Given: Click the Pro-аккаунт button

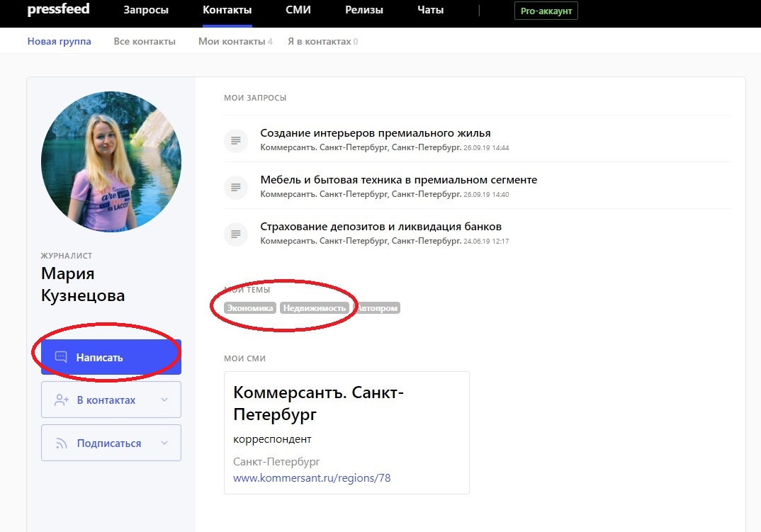Looking at the screenshot, I should 546,11.
